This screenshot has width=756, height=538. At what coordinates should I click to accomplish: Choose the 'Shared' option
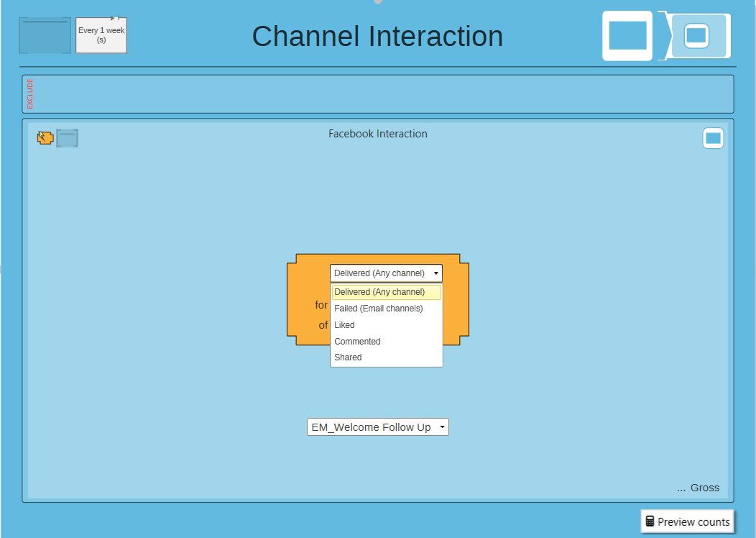[x=386, y=357]
